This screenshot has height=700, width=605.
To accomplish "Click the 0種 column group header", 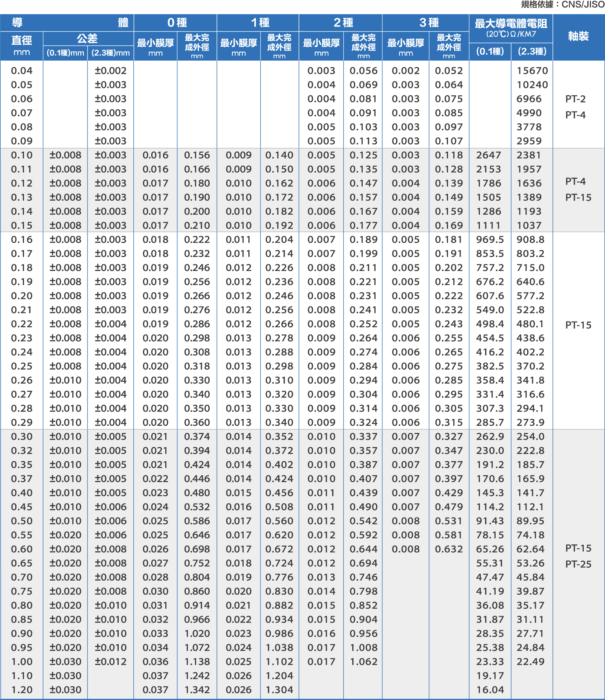I will [177, 23].
